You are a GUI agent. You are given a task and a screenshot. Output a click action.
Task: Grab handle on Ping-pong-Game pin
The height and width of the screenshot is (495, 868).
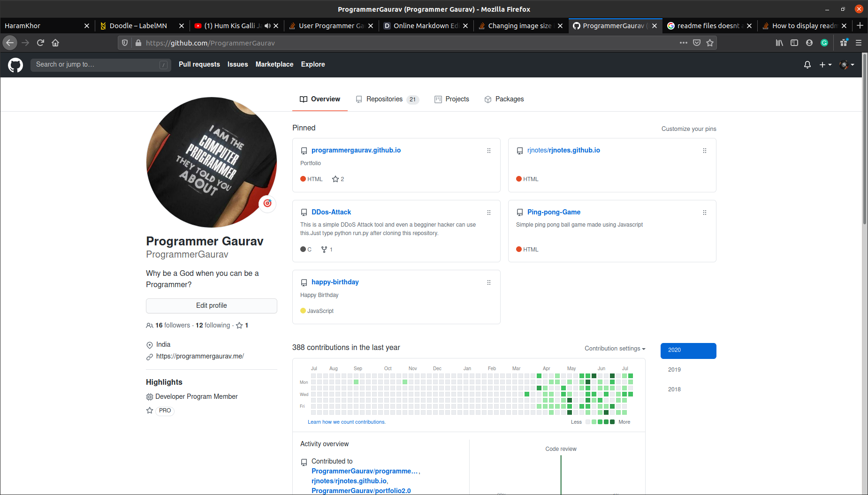pos(705,213)
